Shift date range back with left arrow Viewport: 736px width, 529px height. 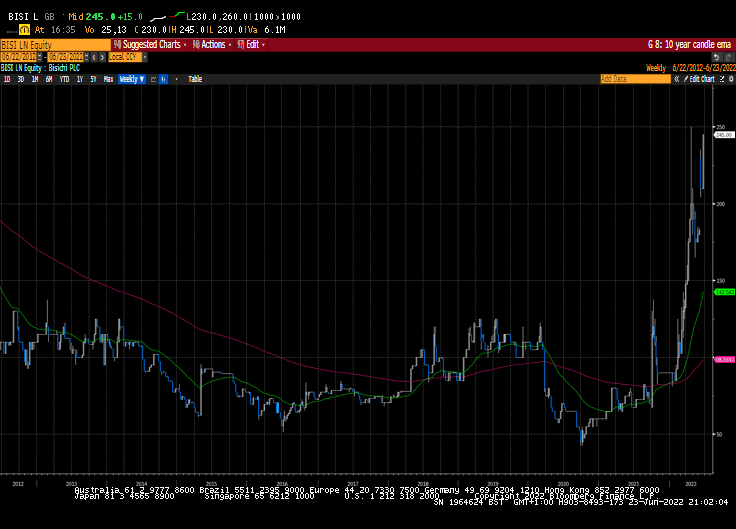(x=93, y=56)
